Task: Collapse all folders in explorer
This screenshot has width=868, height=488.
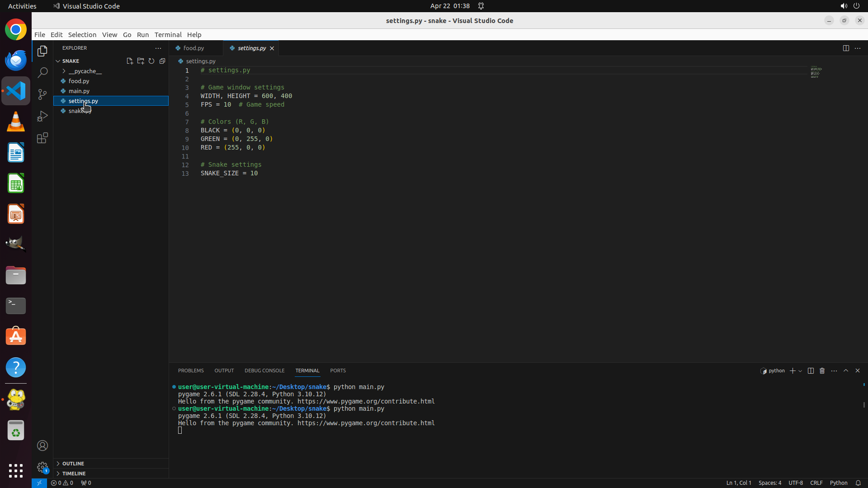Action: (x=162, y=61)
